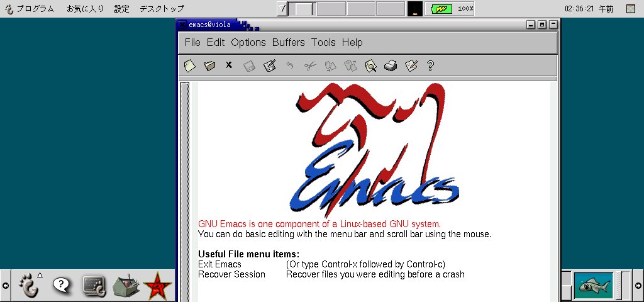Screen dimensions: 644x302
Task: Click the "Exit Emacs" text line
Action: (219, 264)
